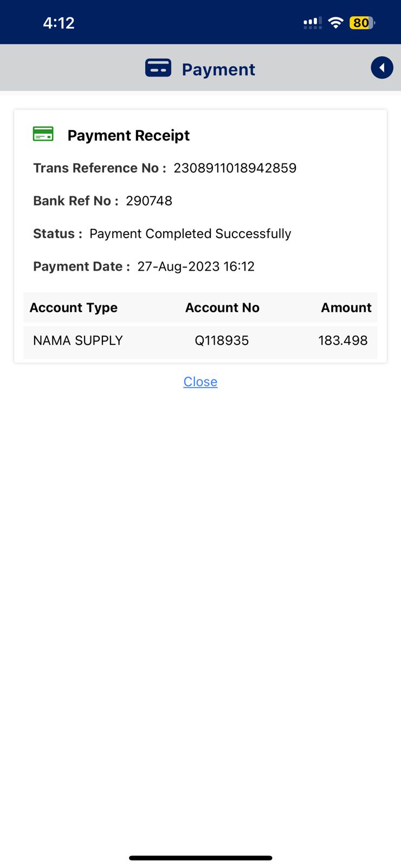Tap the Wi-Fi status icon
The image size is (401, 868).
click(x=336, y=23)
